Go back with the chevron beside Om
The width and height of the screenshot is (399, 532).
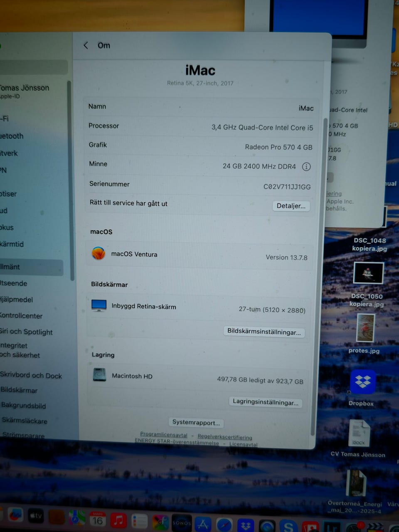pos(86,45)
